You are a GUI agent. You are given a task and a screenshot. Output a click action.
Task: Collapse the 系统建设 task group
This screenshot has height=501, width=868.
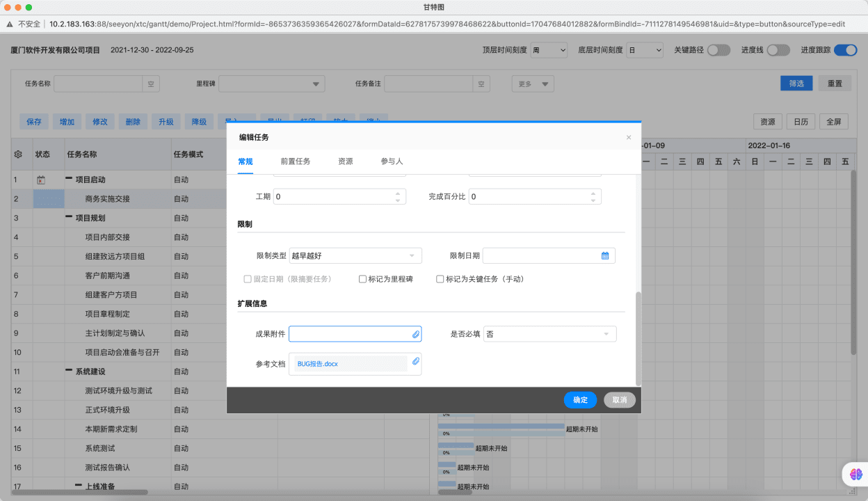69,372
